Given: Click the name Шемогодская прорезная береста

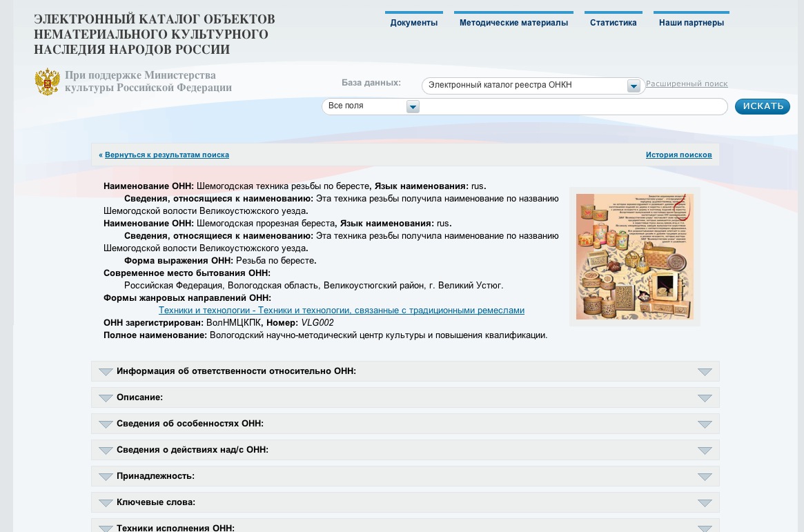Looking at the screenshot, I should (x=266, y=224).
